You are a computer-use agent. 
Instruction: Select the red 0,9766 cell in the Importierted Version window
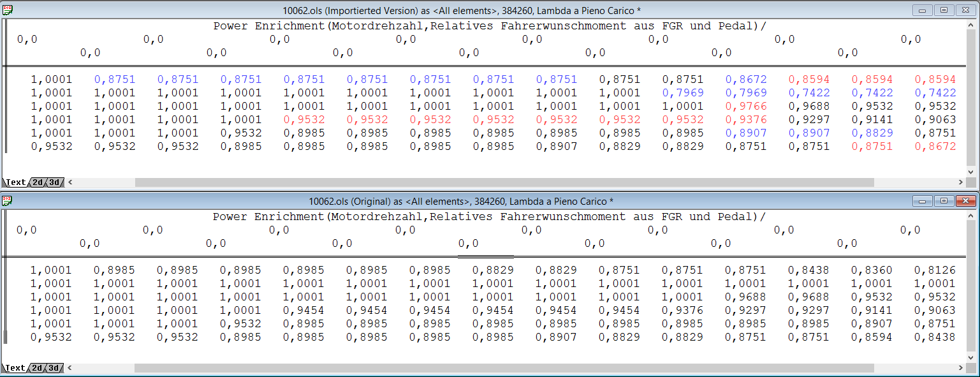click(746, 107)
